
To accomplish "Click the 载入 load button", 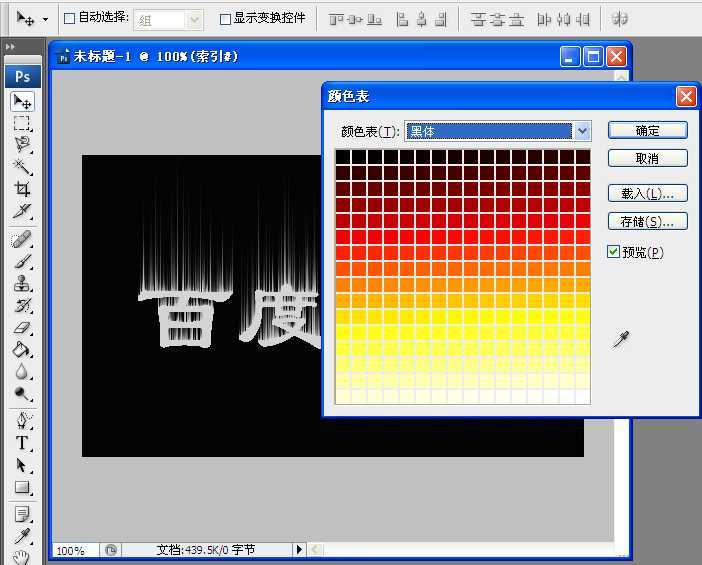I will click(x=647, y=193).
